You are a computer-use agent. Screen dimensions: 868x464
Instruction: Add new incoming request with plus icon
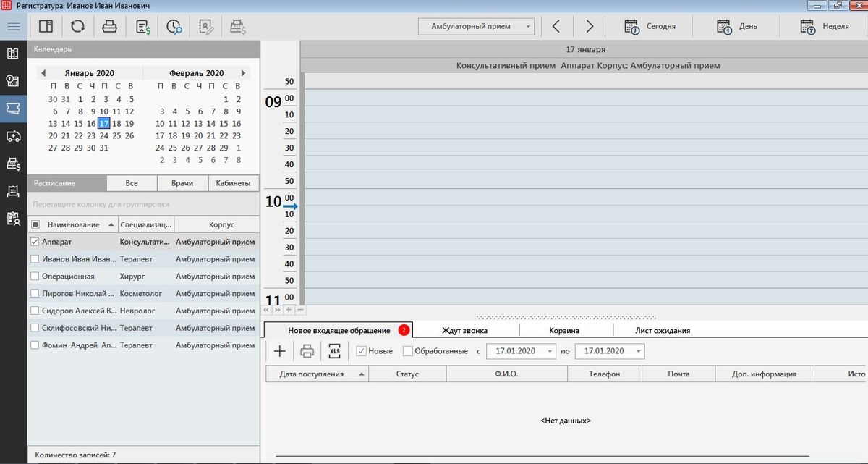click(x=280, y=351)
